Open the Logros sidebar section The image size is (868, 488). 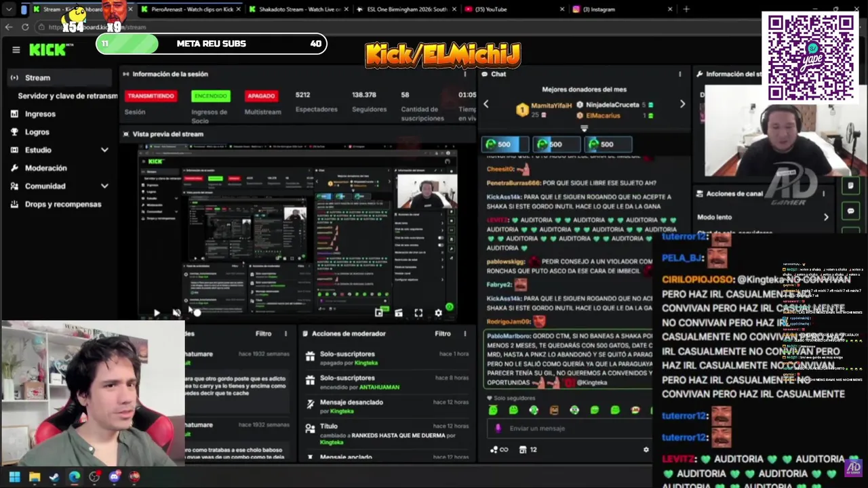37,132
